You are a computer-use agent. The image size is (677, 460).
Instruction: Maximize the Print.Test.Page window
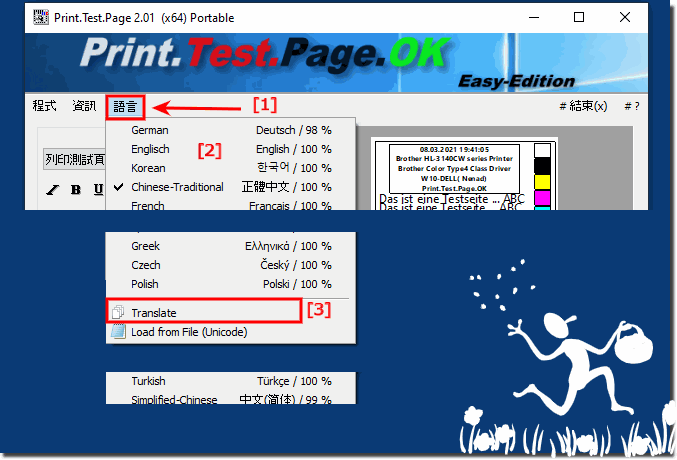click(x=579, y=17)
